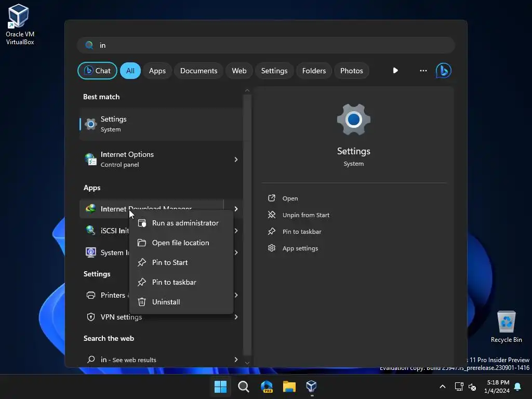Switch to the Documents filter tab
The height and width of the screenshot is (399, 532).
(198, 71)
